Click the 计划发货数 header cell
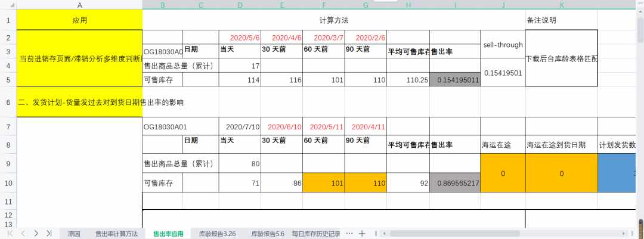This screenshot has width=644, height=239. pos(617,144)
